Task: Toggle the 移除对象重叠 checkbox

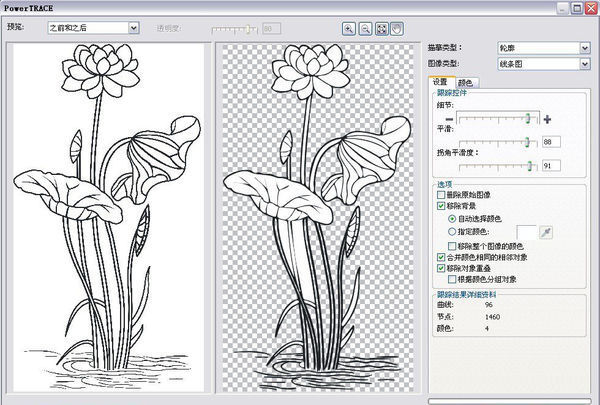Action: pos(442,269)
